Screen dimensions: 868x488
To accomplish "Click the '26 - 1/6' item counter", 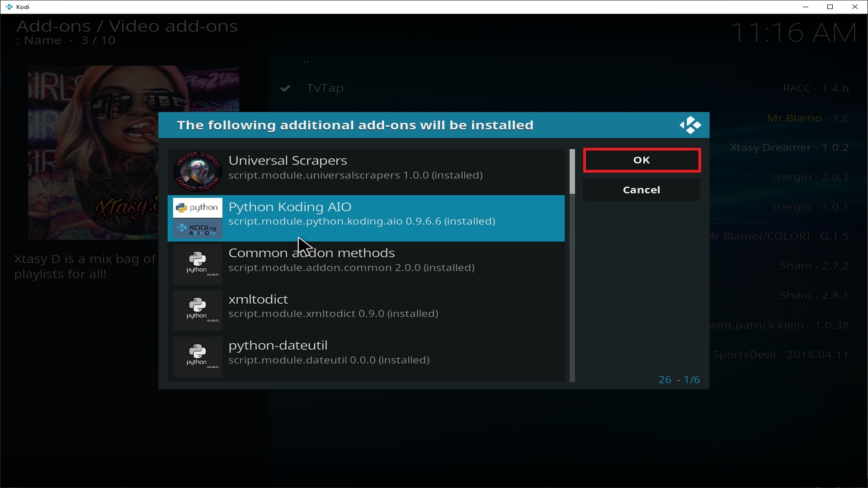I will click(x=679, y=380).
